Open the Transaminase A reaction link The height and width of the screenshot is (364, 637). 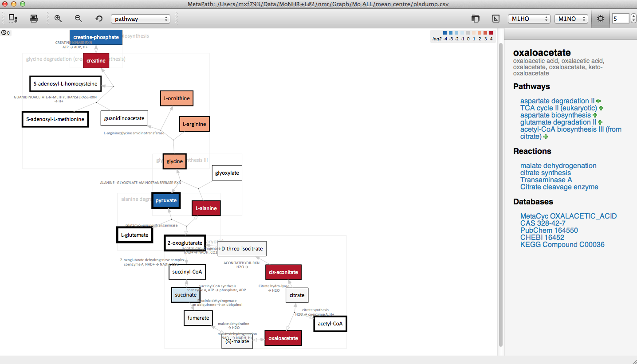tap(546, 180)
